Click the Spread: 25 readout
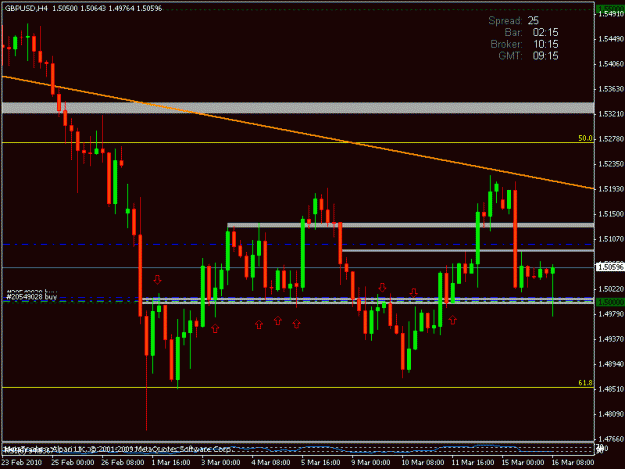The width and height of the screenshot is (625, 469). (x=513, y=21)
